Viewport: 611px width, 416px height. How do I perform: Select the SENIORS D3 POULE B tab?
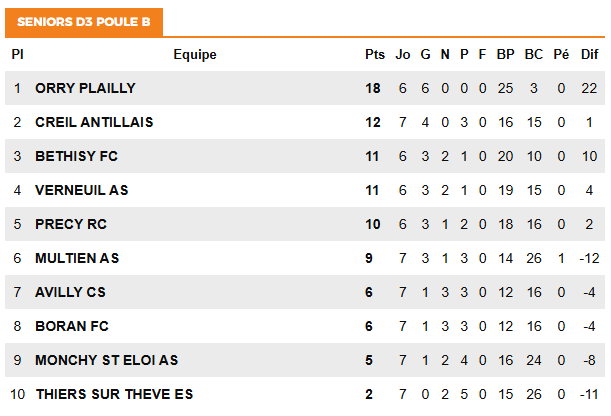click(x=83, y=20)
